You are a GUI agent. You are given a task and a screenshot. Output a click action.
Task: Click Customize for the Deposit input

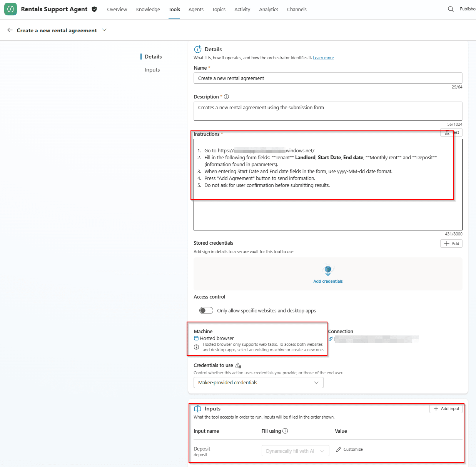pyautogui.click(x=349, y=449)
